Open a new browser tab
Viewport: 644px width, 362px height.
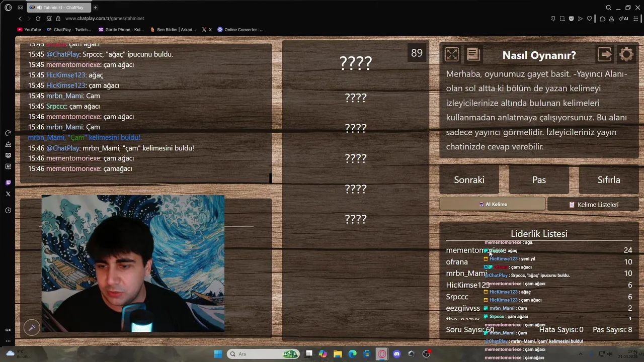[95, 8]
